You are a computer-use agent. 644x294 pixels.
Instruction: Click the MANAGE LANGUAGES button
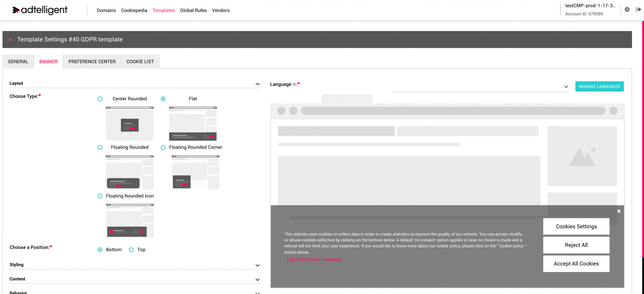coord(599,86)
